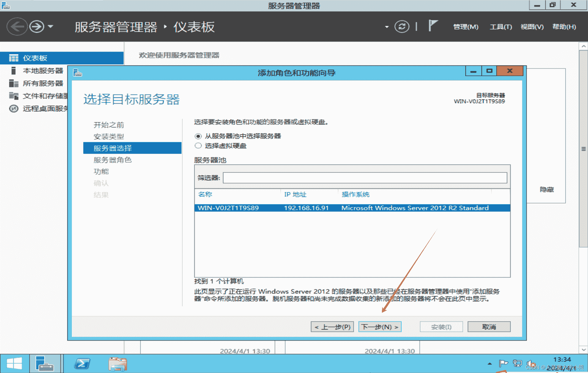Image resolution: width=588 pixels, height=373 pixels.
Task: Show hidden system tray icons
Action: [x=489, y=364]
